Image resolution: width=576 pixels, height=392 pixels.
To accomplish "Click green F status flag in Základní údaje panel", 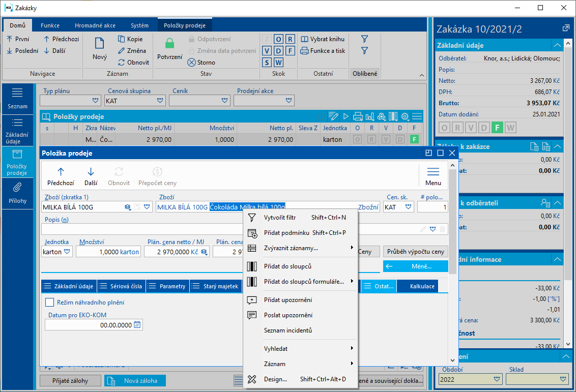I will tap(497, 128).
